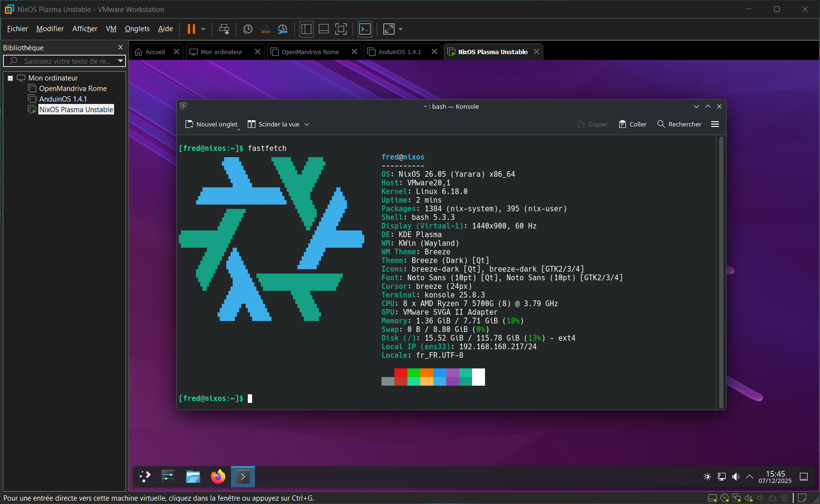
Task: Switch to the OpenMandriva Rome tab
Action: tap(310, 52)
